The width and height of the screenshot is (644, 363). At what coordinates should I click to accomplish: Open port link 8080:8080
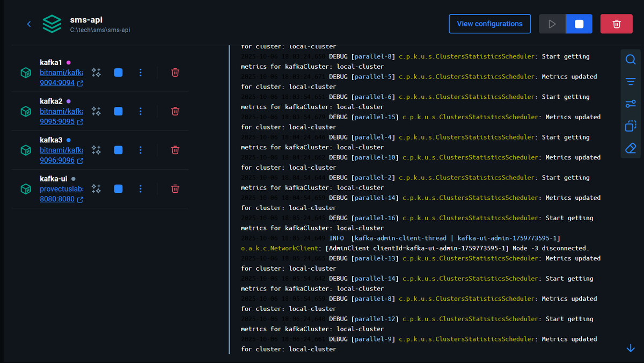(61, 200)
